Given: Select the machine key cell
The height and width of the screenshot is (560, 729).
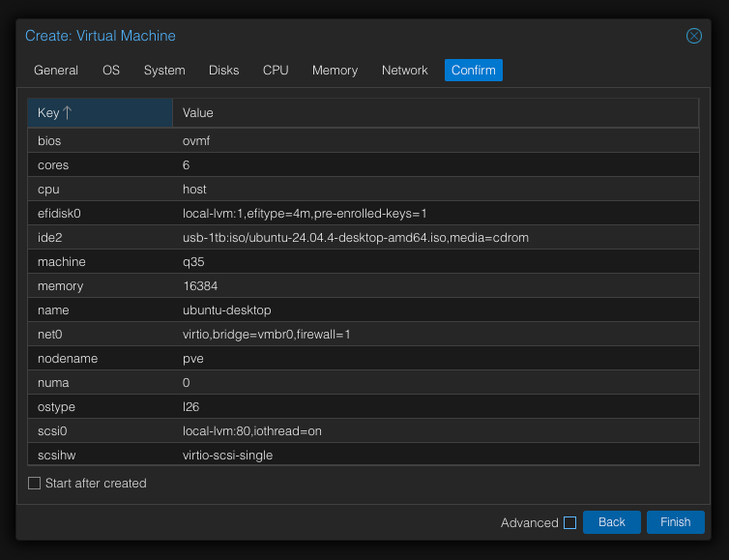Looking at the screenshot, I should point(100,262).
